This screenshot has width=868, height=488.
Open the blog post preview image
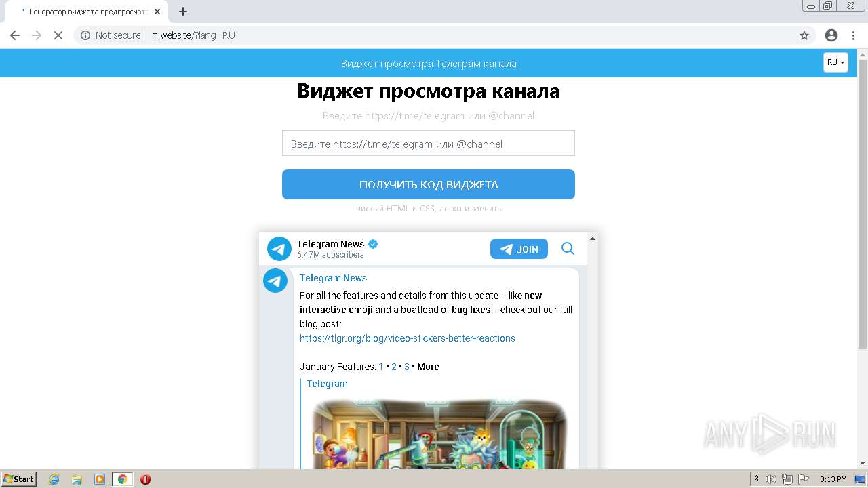click(x=439, y=434)
